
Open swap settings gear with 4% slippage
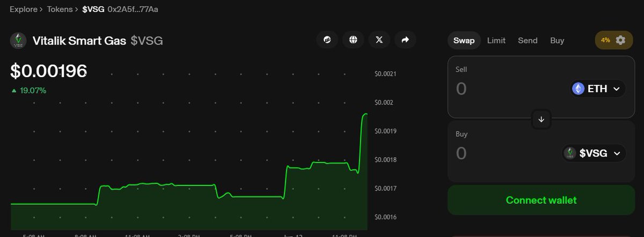click(613, 40)
